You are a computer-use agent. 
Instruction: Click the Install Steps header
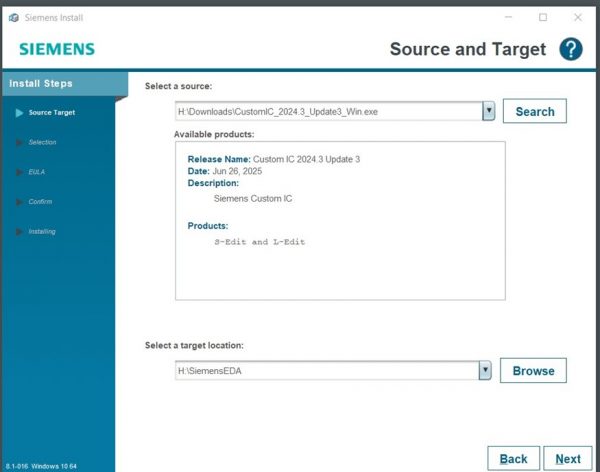click(x=65, y=83)
